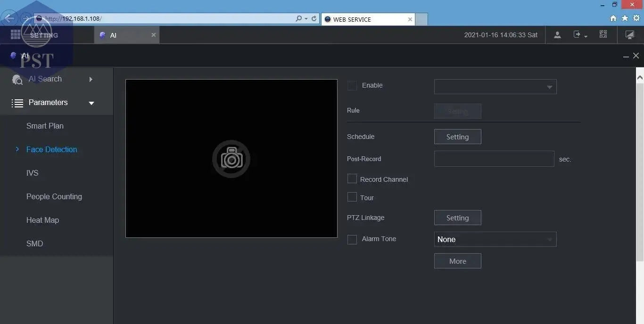Enable the Tour checkbox

pos(352,197)
